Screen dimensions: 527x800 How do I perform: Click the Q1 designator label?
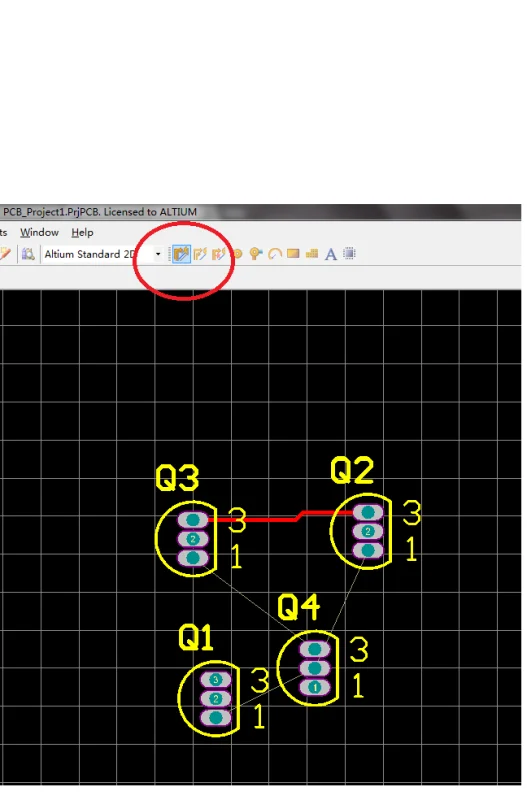(196, 638)
